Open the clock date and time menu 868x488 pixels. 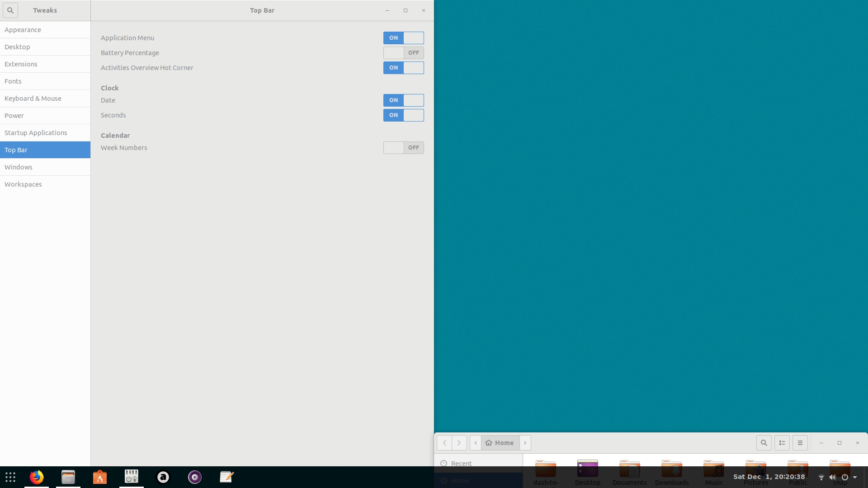[x=769, y=477]
